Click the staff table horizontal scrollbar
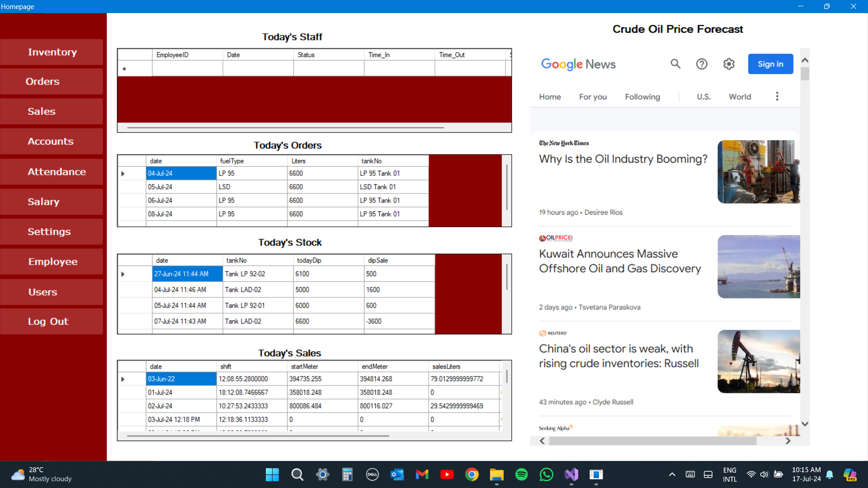Screen dimensions: 868x488 (285, 128)
